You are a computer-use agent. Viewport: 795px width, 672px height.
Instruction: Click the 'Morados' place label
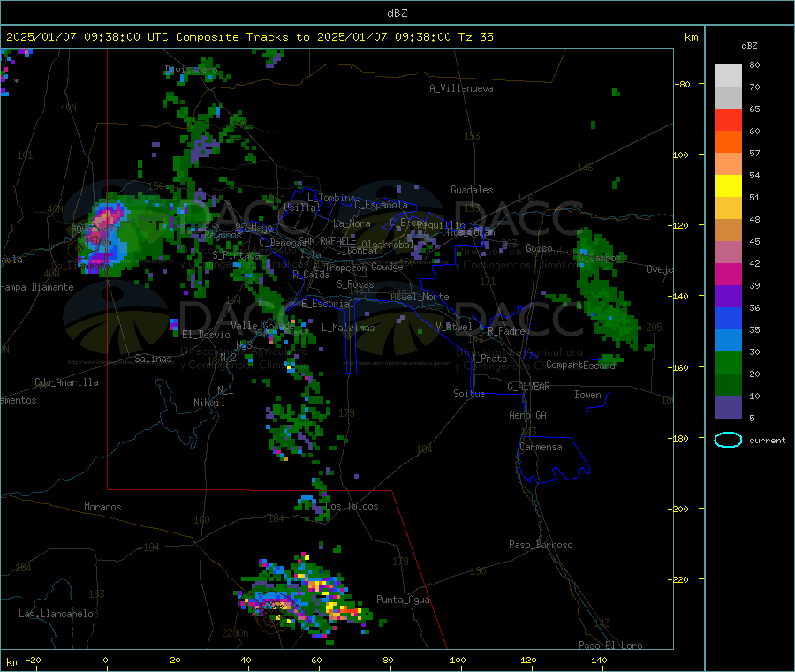point(102,507)
